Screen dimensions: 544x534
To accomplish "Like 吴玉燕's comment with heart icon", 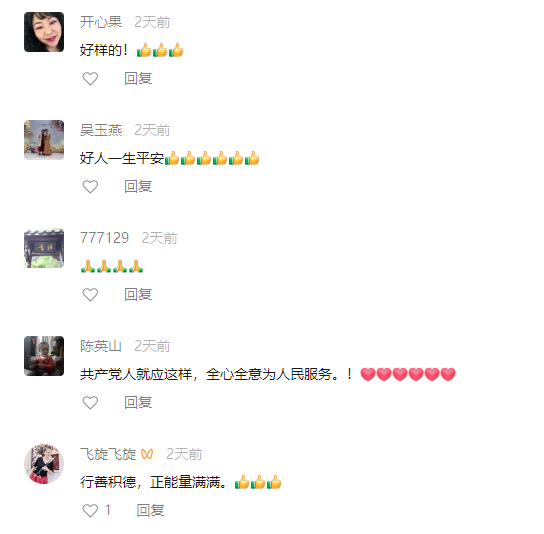I will tap(90, 187).
